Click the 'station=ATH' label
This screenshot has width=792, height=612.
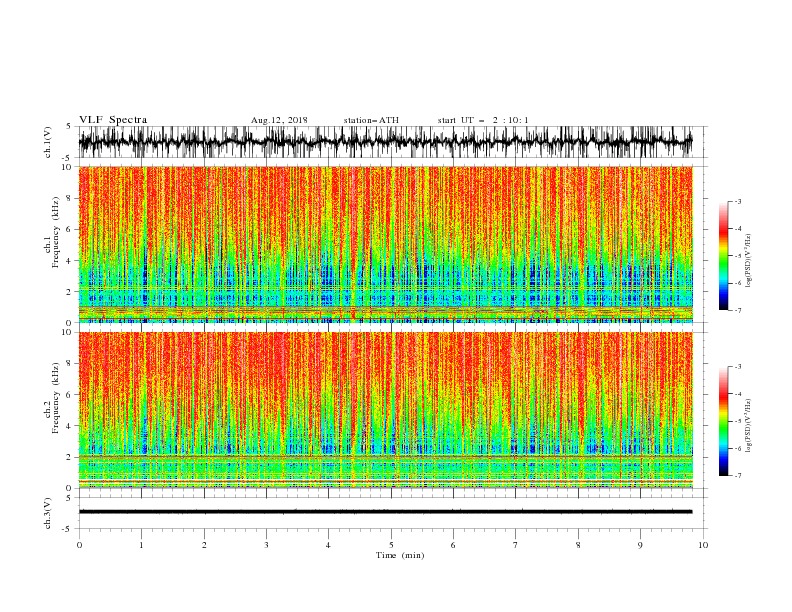(371, 120)
